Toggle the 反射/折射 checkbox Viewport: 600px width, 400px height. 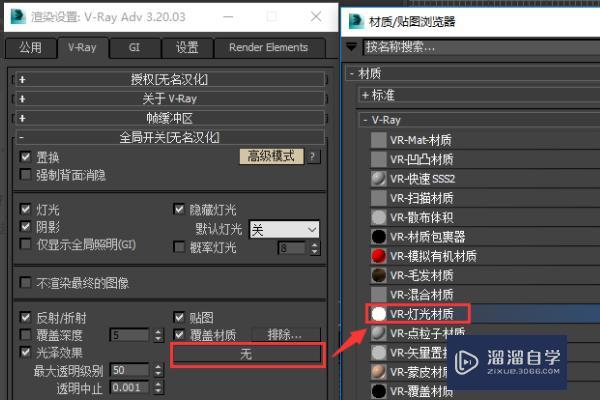coord(25,317)
